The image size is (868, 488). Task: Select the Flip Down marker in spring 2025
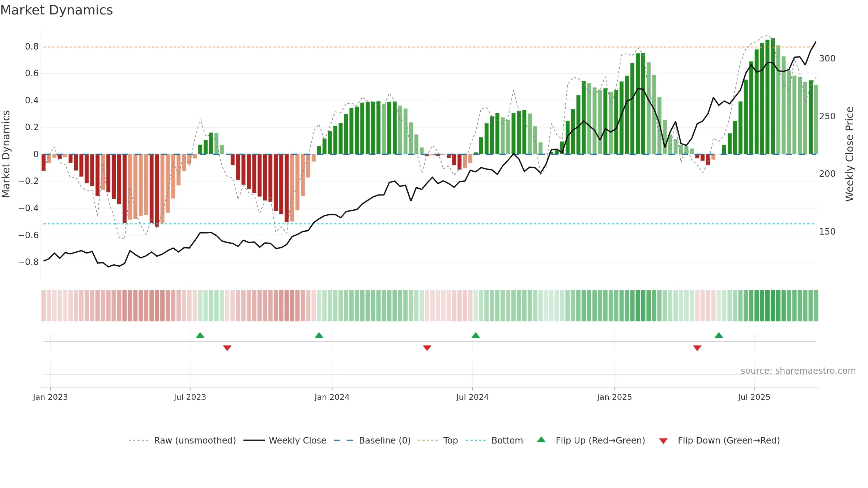pyautogui.click(x=697, y=348)
